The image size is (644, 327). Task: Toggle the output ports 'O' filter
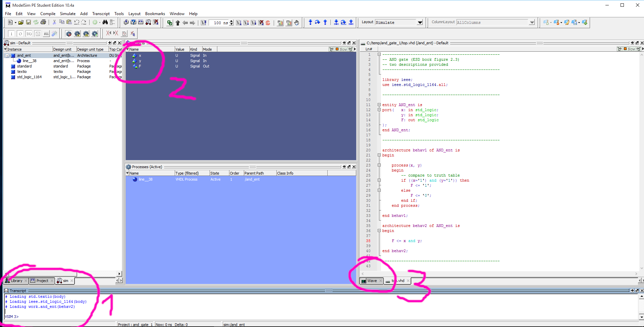click(x=20, y=34)
